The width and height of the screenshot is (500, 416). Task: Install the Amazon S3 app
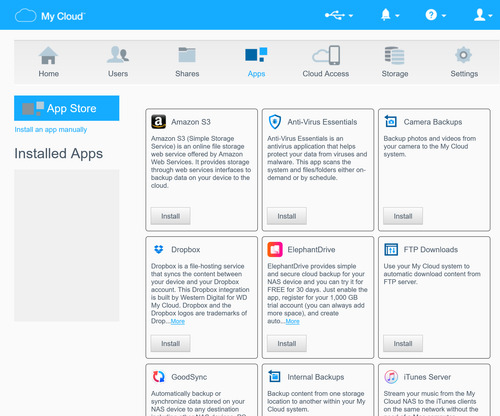(170, 216)
